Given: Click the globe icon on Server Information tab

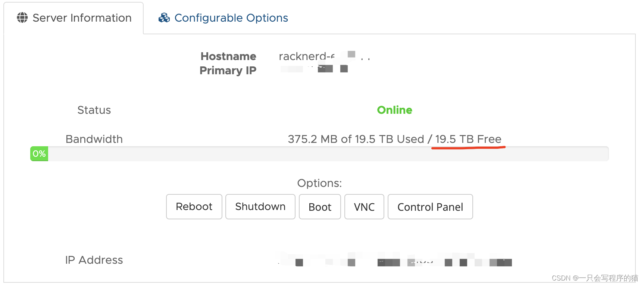Looking at the screenshot, I should pos(22,18).
